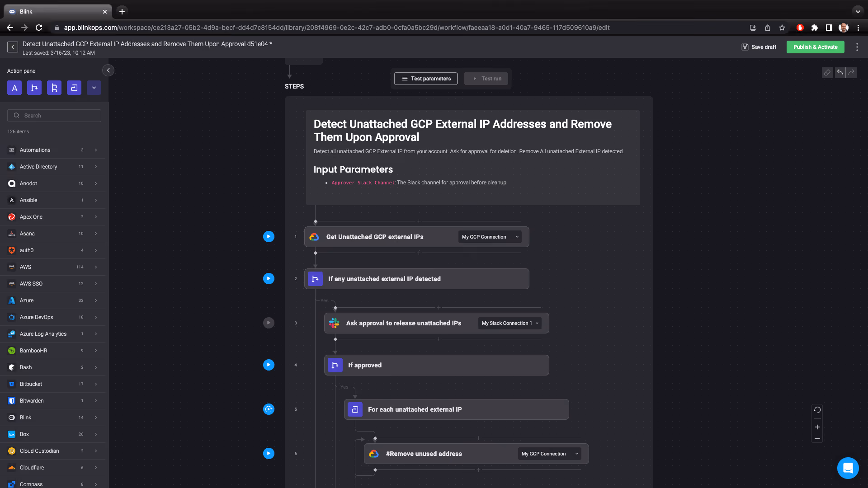Open the Blink integration list
Viewport: 868px width, 488px height.
click(x=52, y=418)
